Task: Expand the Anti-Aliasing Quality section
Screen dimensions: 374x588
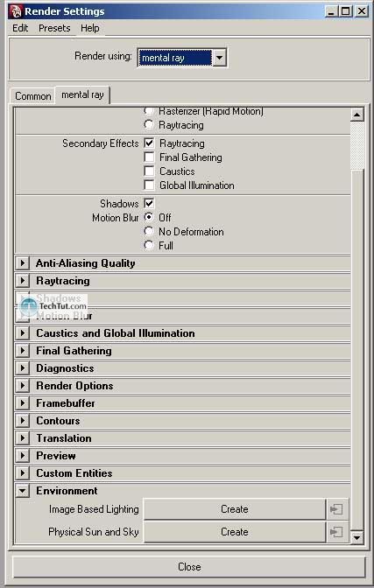Action: [23, 262]
